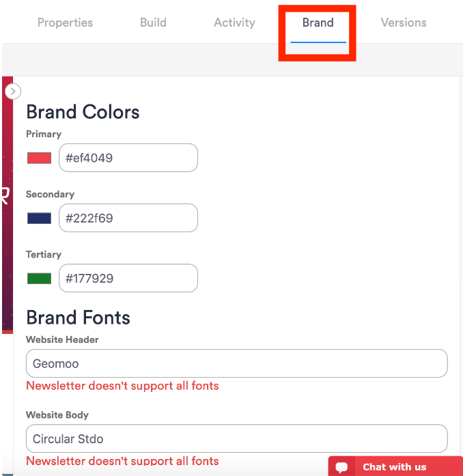Viewport: 463px width, 476px height.
Task: Switch to the Build tab
Action: 153,23
